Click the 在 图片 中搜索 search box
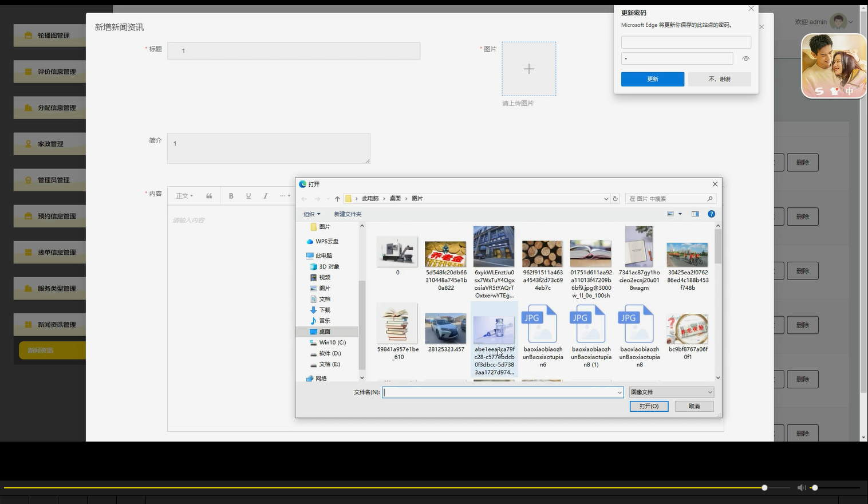 pyautogui.click(x=670, y=199)
